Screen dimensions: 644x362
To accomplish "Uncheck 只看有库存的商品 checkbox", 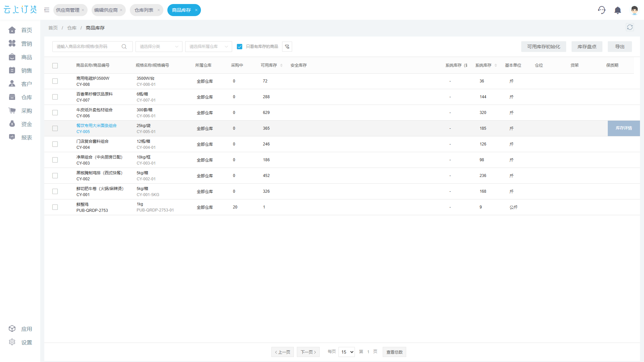I will tap(239, 47).
